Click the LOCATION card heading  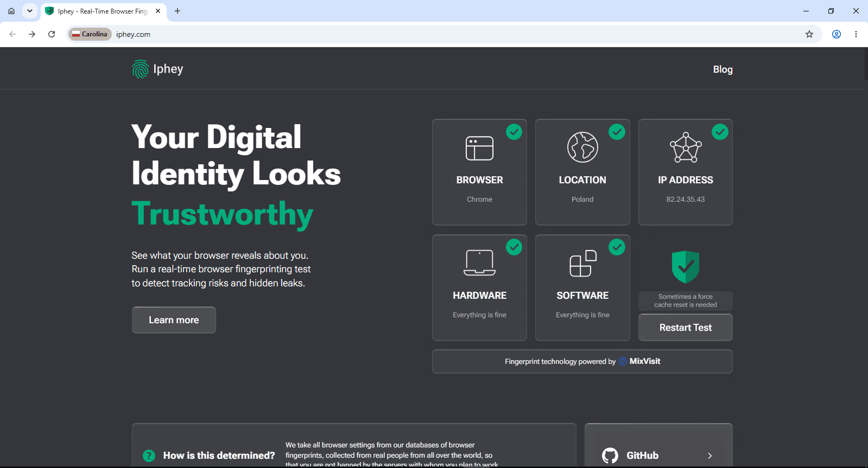point(582,180)
